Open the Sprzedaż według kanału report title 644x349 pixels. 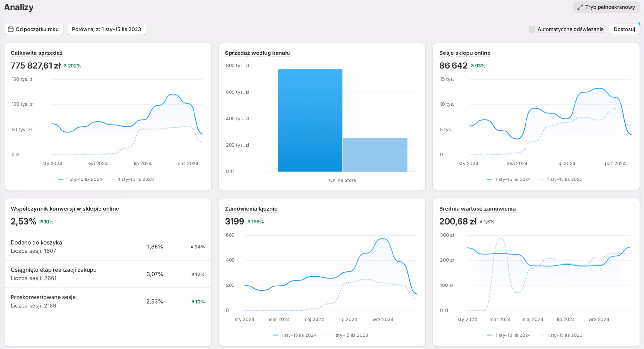257,53
